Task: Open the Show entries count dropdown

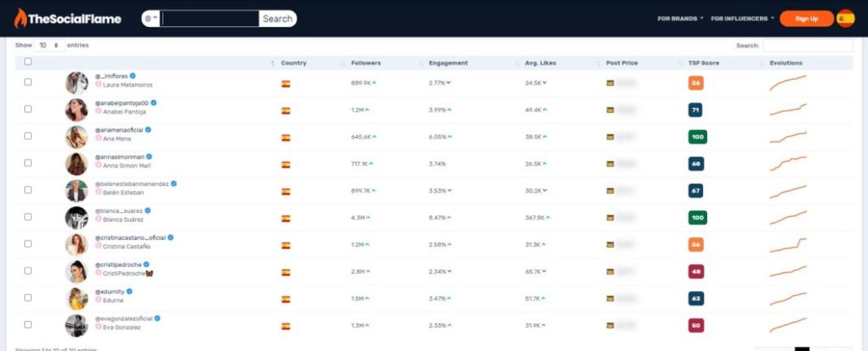Action: coord(49,45)
